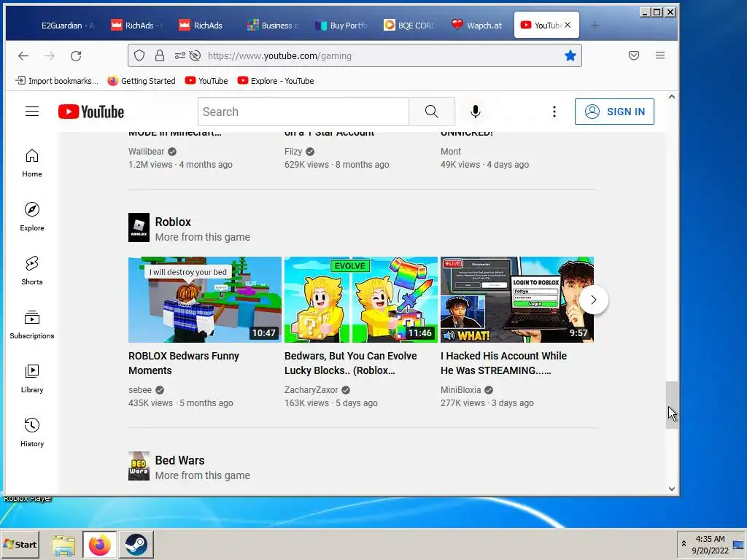Click autoplay blocked icon in address bar
Viewport: 747px width, 560px height.
coord(195,55)
